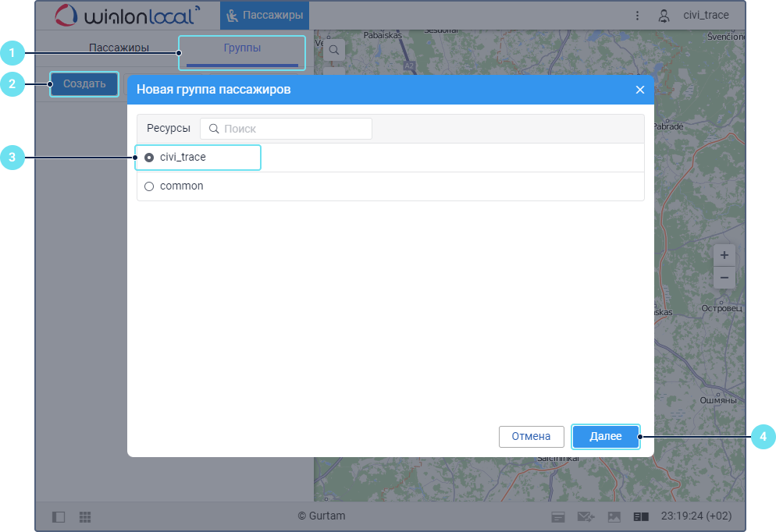Click the Ресурсы label in the dialog
The width and height of the screenshot is (776, 532).
[169, 128]
